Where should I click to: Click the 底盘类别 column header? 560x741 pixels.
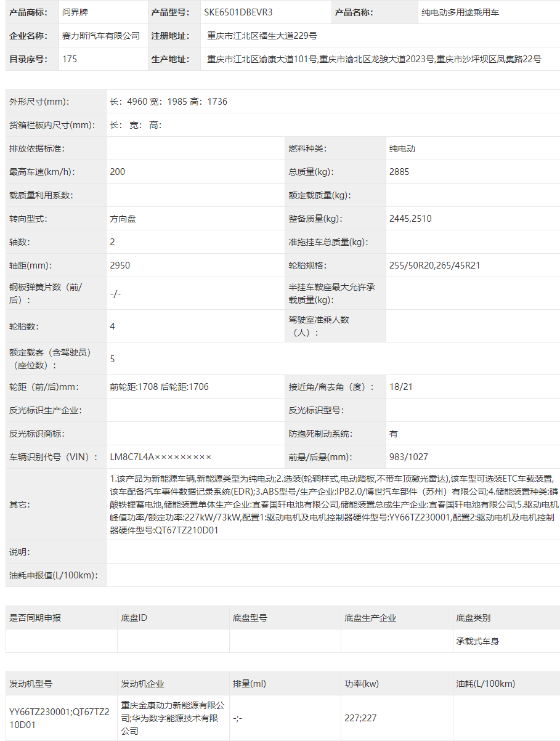click(x=473, y=618)
